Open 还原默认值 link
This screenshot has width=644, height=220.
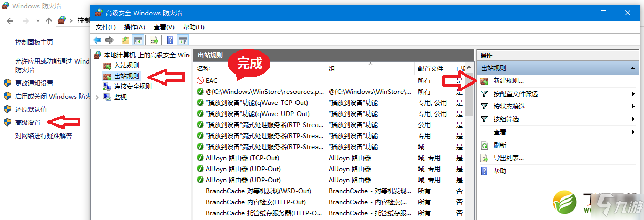pos(31,109)
